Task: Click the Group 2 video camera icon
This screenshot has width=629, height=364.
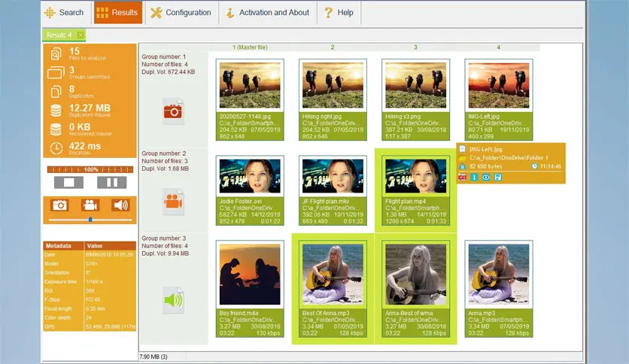Action: [x=173, y=202]
